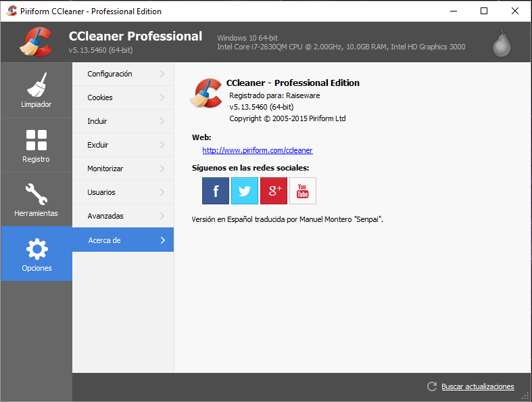Viewport: 532px width, 402px height.
Task: Click the refresh icon beside Buscar actualizaciones
Action: (432, 386)
